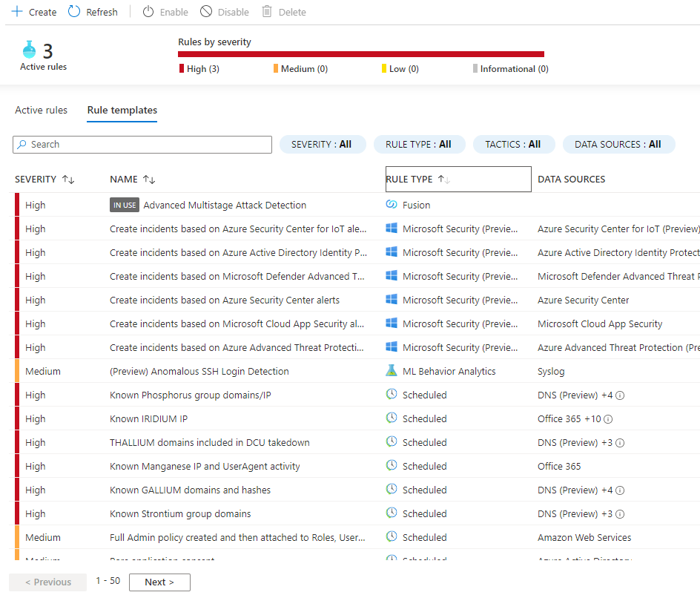The width and height of the screenshot is (700, 598).
Task: Sort by the NAME column arrows
Action: 149,180
